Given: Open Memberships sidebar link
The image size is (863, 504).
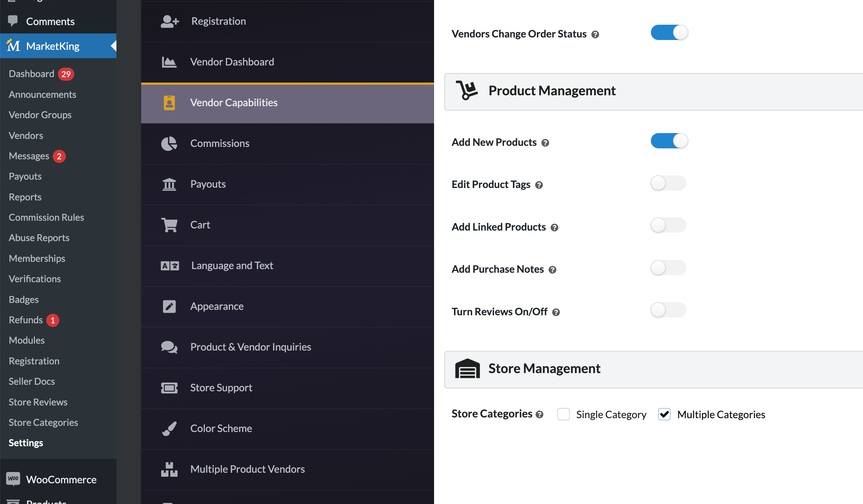Looking at the screenshot, I should tap(37, 259).
